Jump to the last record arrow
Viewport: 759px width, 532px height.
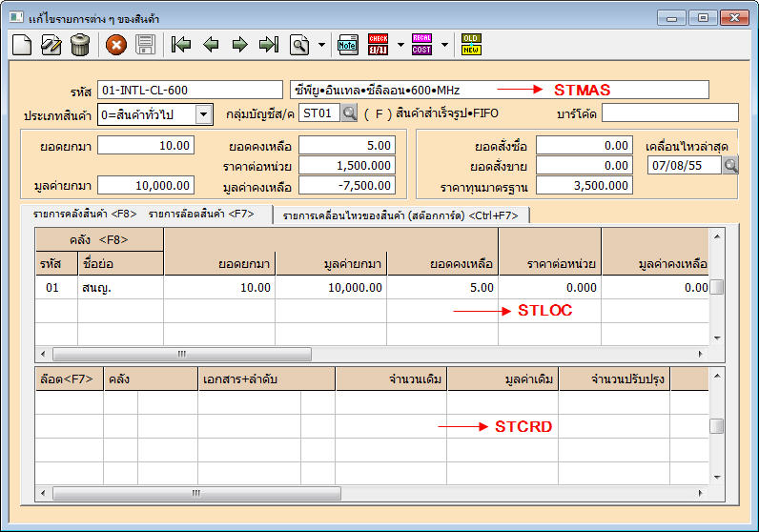pos(269,44)
